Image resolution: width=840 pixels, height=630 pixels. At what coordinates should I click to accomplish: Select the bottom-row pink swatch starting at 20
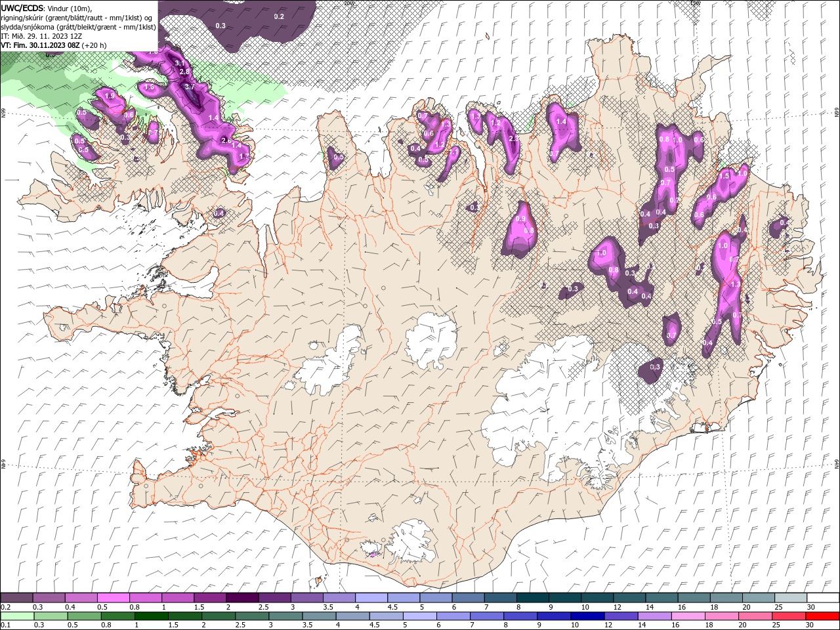click(755, 616)
